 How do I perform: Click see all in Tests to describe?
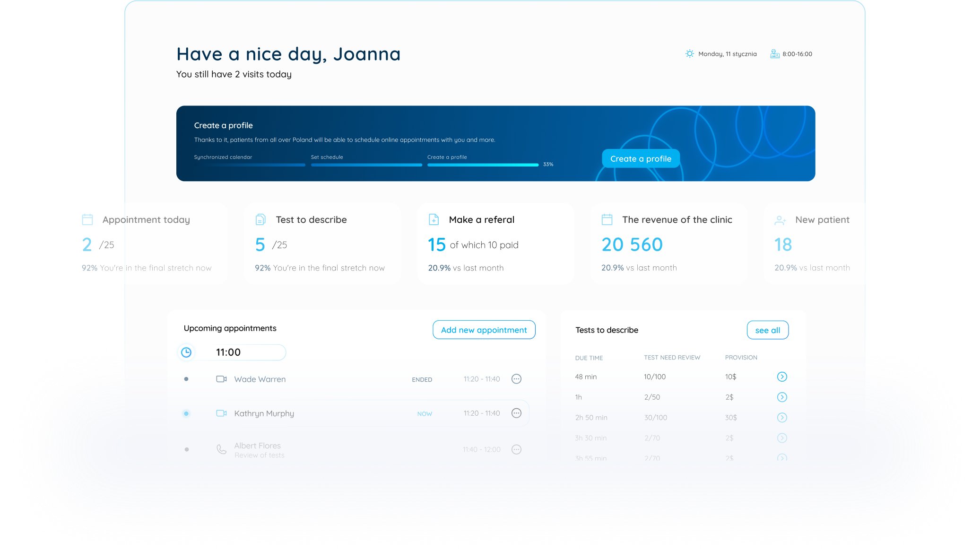tap(767, 330)
